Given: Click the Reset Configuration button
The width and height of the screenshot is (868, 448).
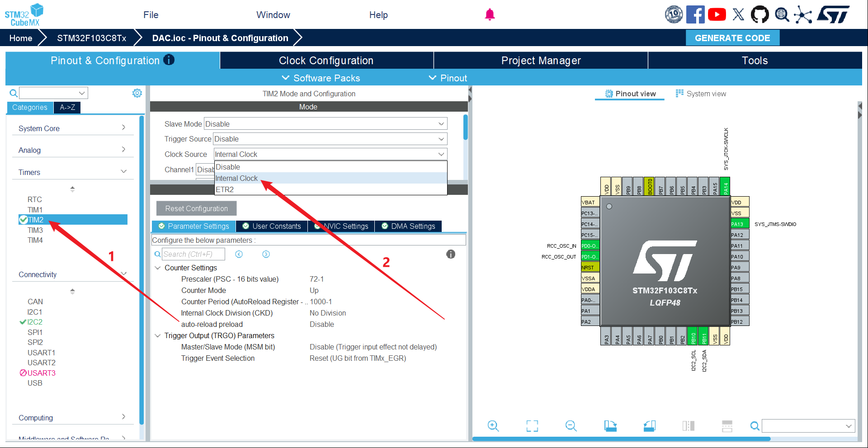Looking at the screenshot, I should (197, 208).
